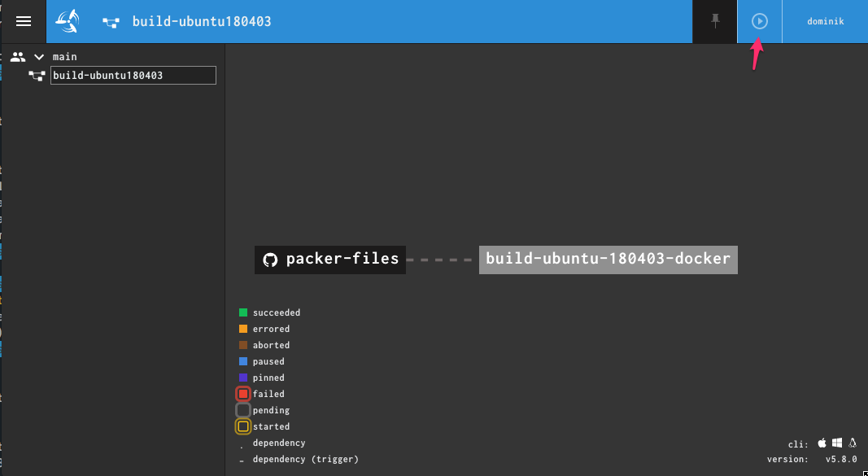The height and width of the screenshot is (476, 868).
Task: Open the pinned resources pin icon
Action: (715, 21)
